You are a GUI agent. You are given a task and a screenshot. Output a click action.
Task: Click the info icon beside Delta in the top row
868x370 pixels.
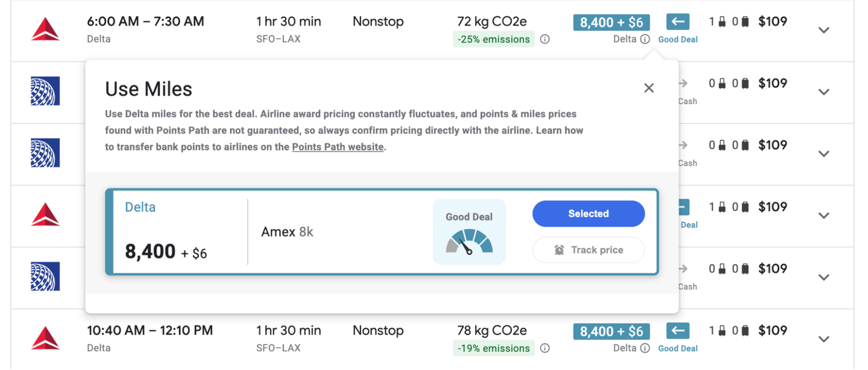click(645, 39)
